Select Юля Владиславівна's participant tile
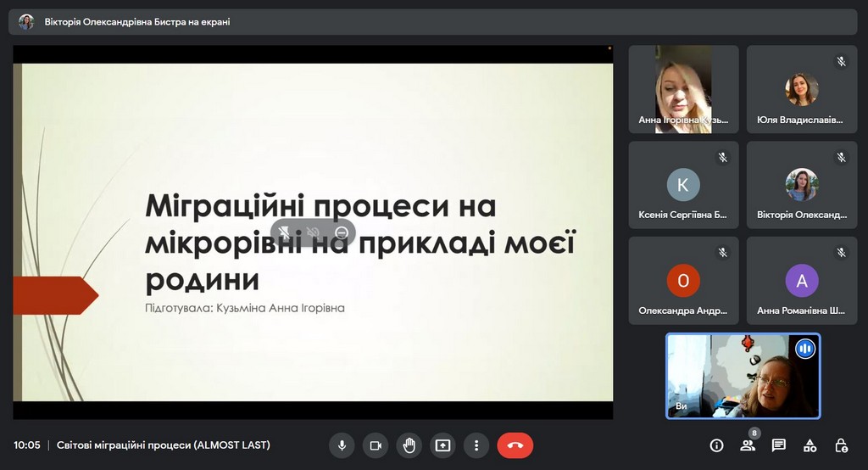The image size is (868, 470). click(x=801, y=89)
